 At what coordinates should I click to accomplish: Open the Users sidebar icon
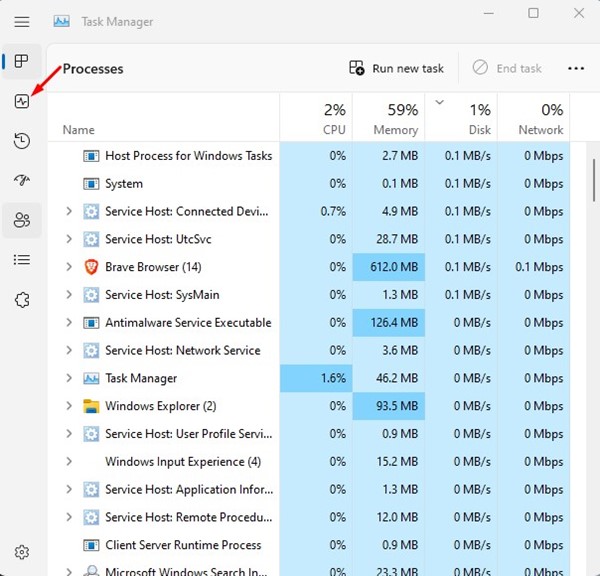pos(22,220)
